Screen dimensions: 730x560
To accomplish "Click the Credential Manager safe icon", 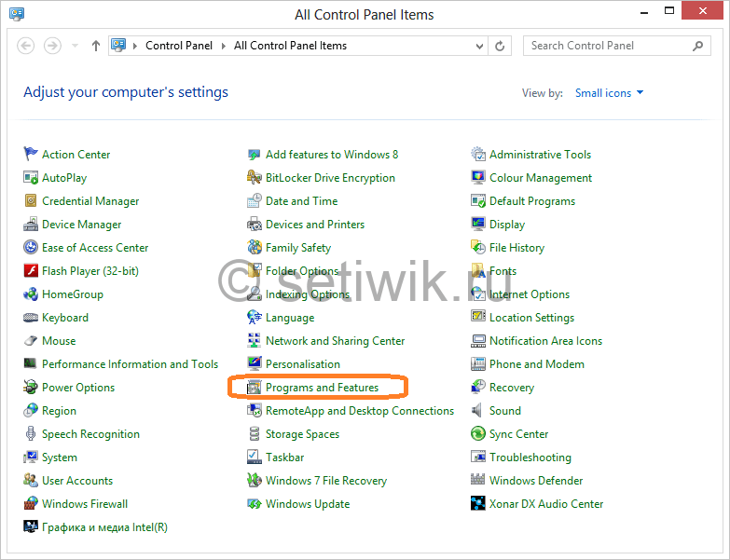I will (x=31, y=200).
